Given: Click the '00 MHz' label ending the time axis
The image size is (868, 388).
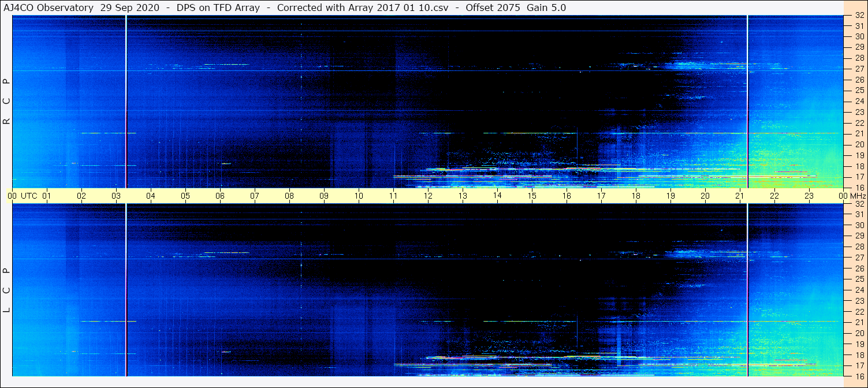Looking at the screenshot, I should click(x=852, y=196).
